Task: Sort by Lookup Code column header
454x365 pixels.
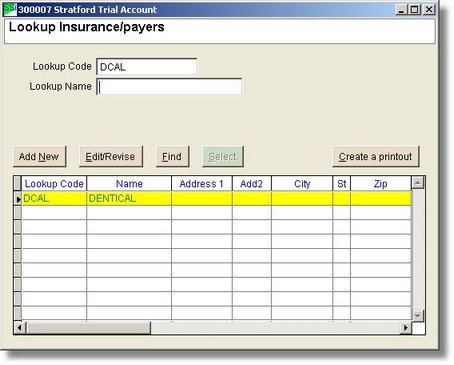Action: [54, 184]
